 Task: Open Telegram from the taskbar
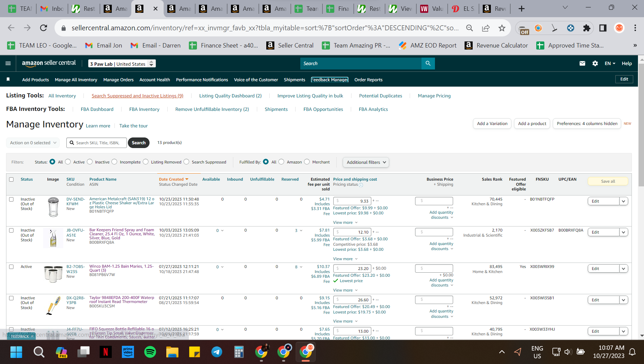coord(217,352)
